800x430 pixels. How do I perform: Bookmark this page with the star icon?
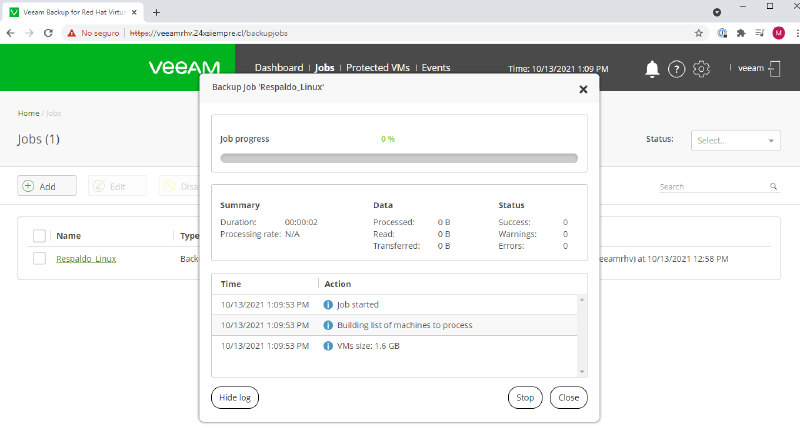pyautogui.click(x=698, y=33)
